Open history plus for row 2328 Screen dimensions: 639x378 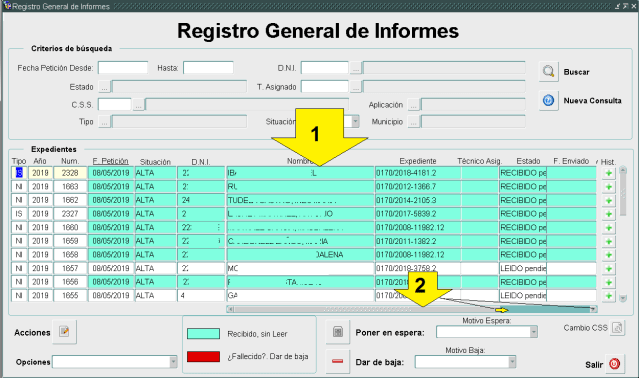coord(608,173)
